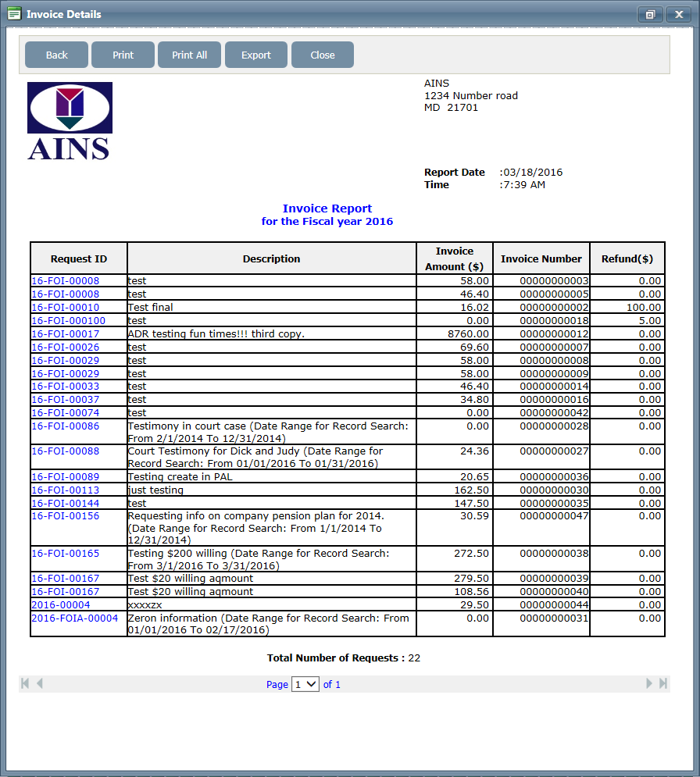Click the Invoice Details title bar icon
This screenshot has width=700, height=777.
13,13
